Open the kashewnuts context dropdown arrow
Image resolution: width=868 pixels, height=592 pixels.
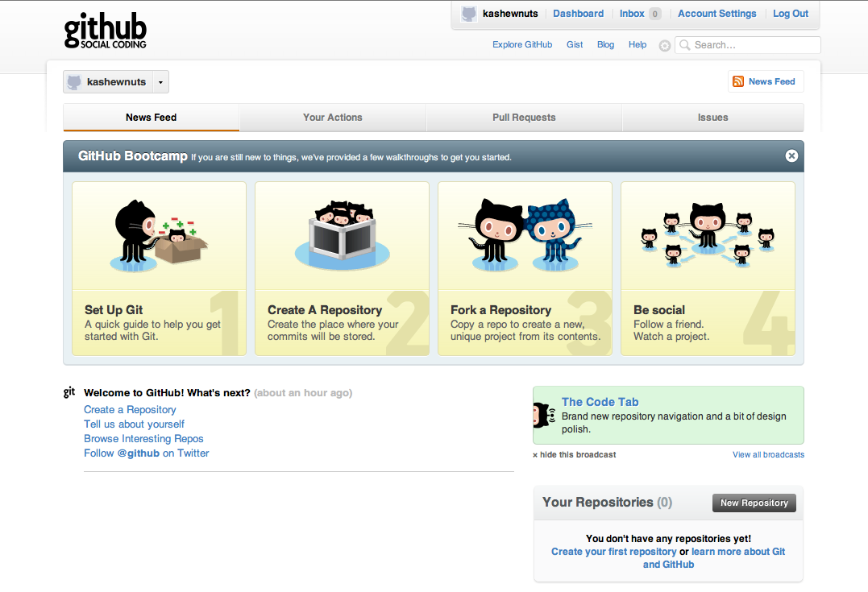160,82
